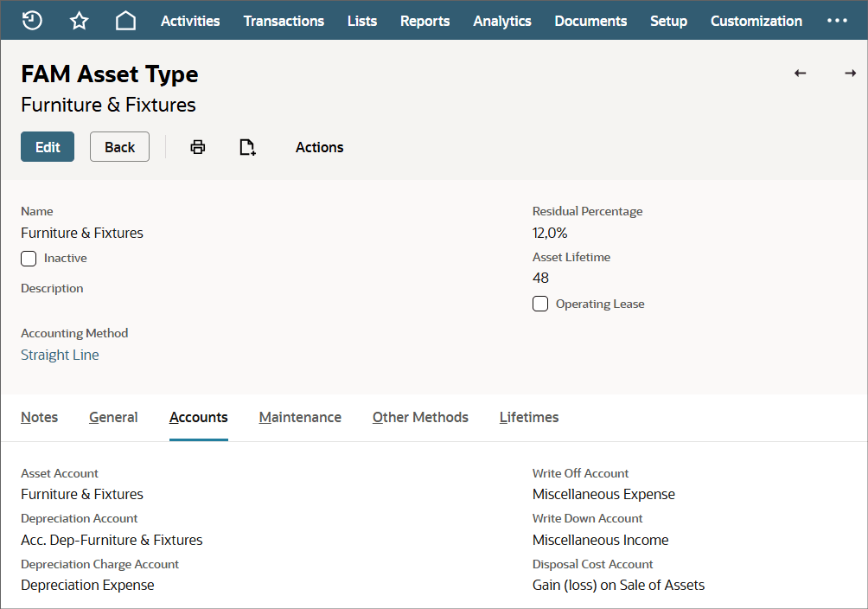
Task: Toggle the Operating Lease checkbox
Action: click(540, 304)
